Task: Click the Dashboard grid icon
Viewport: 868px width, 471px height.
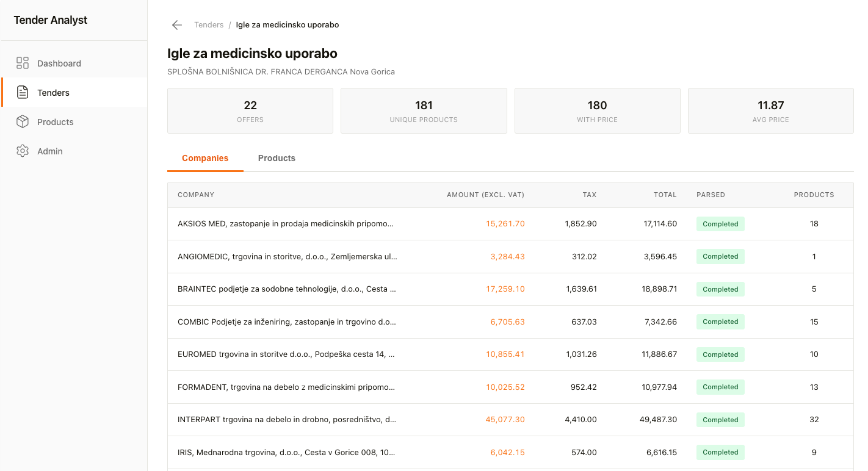Action: click(23, 63)
